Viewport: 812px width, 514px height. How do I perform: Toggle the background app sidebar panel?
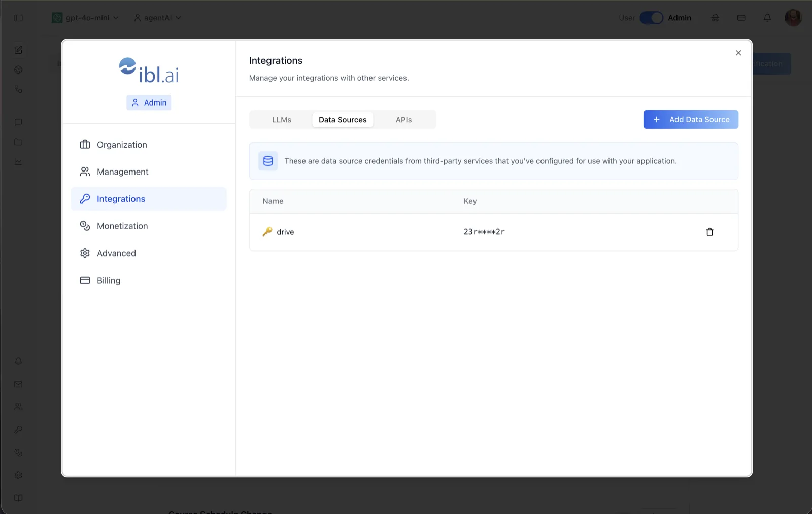click(x=18, y=18)
